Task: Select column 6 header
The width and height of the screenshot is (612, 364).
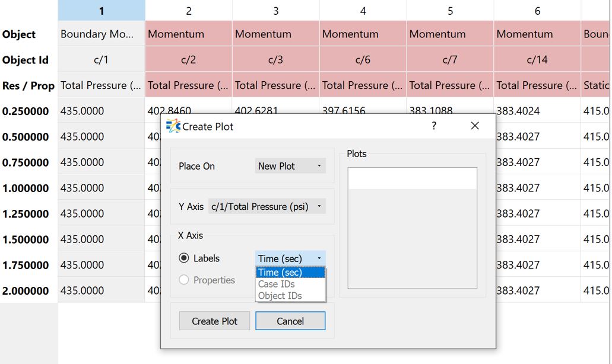Action: 537,11
